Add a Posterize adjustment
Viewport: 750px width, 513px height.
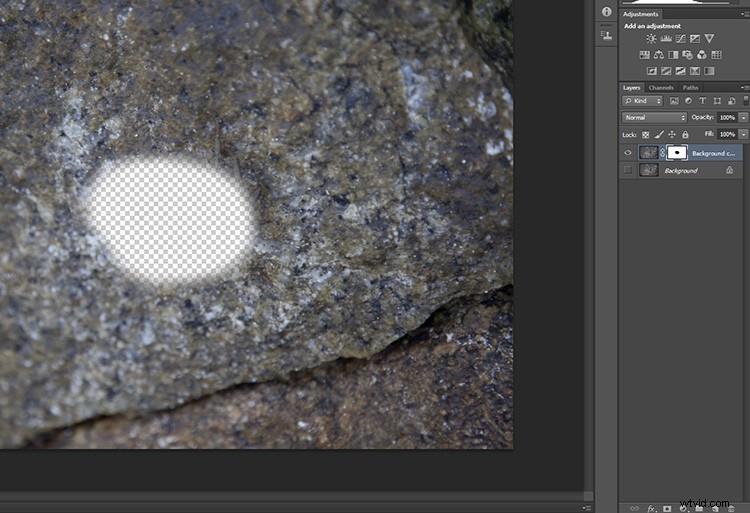[666, 71]
